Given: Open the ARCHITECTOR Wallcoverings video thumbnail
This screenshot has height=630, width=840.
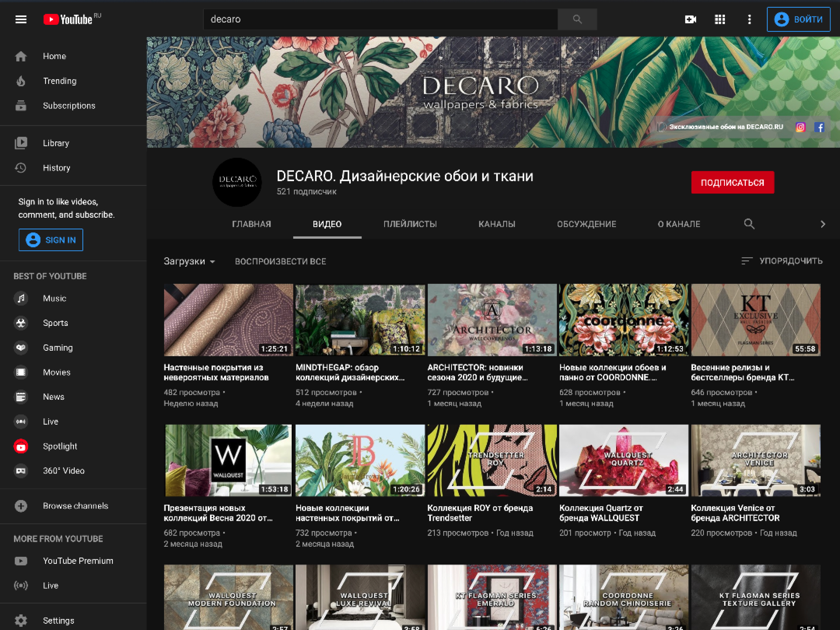Looking at the screenshot, I should tap(492, 320).
